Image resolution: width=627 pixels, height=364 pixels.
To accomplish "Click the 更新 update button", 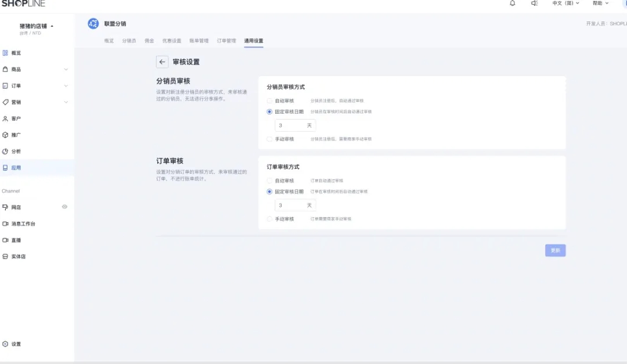I will pyautogui.click(x=554, y=250).
